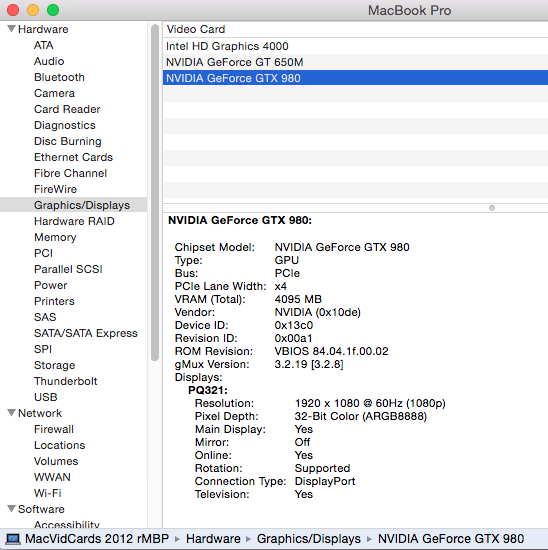Image resolution: width=548 pixels, height=550 pixels.
Task: Show Memory information
Action: (x=55, y=237)
